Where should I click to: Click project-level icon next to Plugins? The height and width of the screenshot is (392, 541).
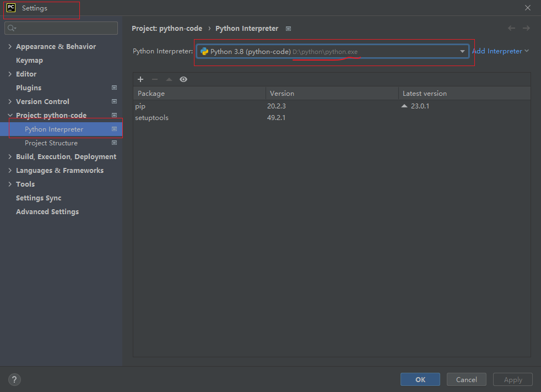point(114,88)
